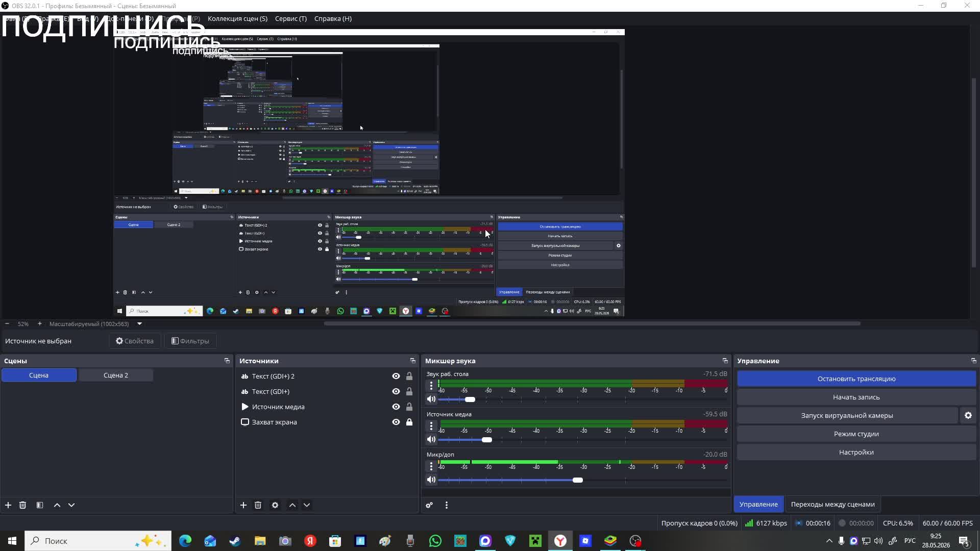Image resolution: width=980 pixels, height=551 pixels.
Task: Undock the Управление panel
Action: click(x=974, y=361)
